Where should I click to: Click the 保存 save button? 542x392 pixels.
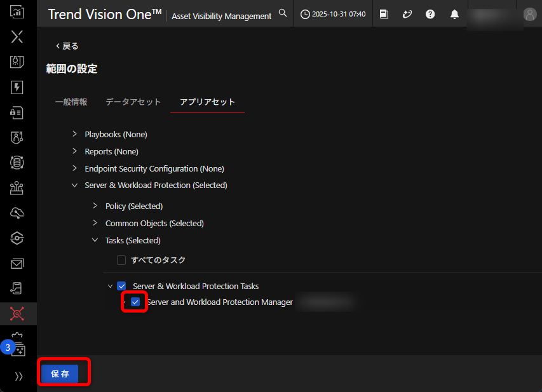pyautogui.click(x=60, y=374)
